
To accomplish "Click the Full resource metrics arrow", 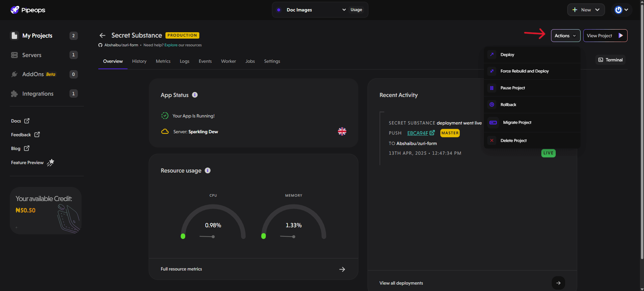I will (x=342, y=269).
